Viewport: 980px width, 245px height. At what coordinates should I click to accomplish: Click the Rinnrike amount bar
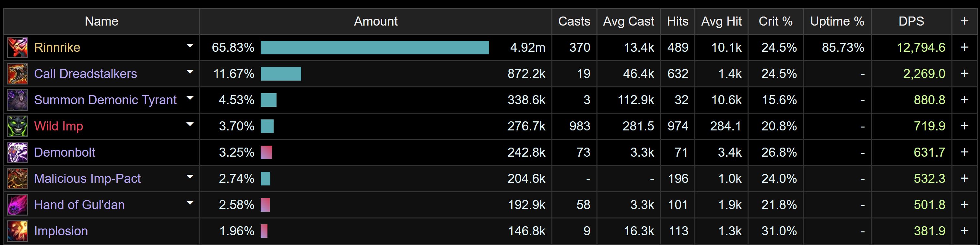(x=374, y=48)
